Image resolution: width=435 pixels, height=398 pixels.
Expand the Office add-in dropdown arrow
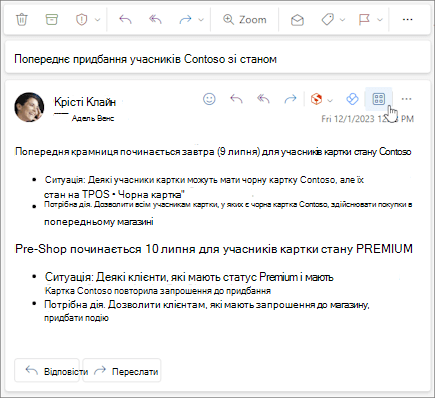[x=330, y=100]
